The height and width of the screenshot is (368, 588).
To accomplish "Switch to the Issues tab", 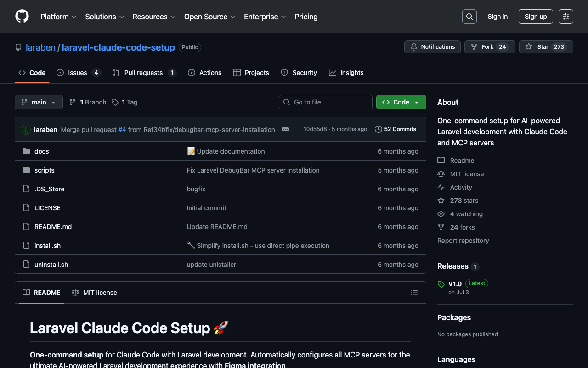I will tap(78, 73).
